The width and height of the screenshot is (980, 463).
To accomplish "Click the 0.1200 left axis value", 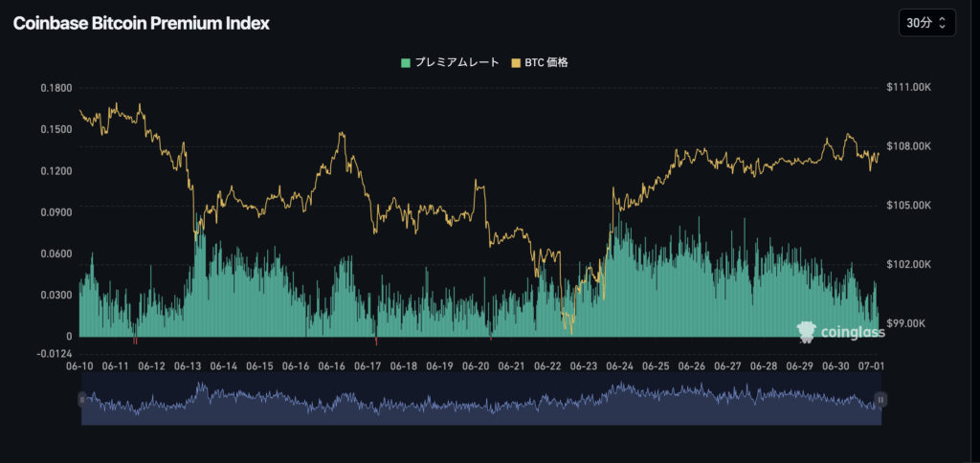I will point(56,171).
